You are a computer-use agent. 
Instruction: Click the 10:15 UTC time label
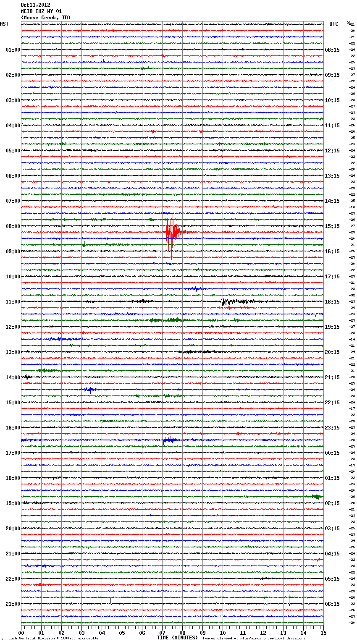click(332, 100)
